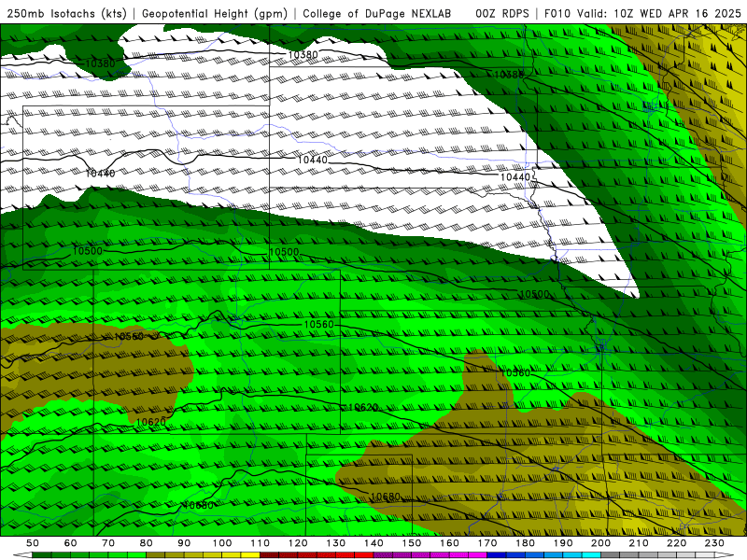Click the left arrow cap of the color bar
The image size is (747, 560).
click(x=22, y=554)
